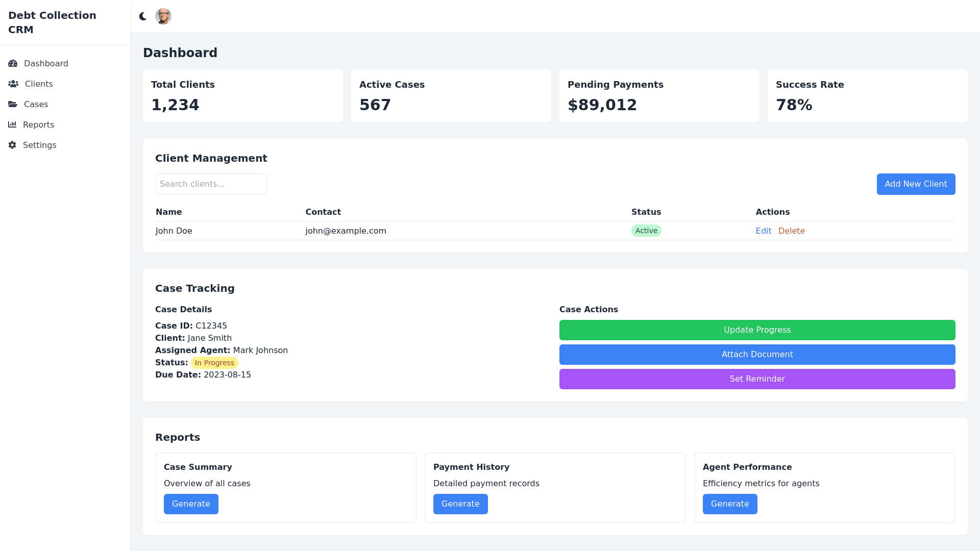Click the Clients people icon in sidebar
Screen dimensions: 980x551
click(x=13, y=84)
